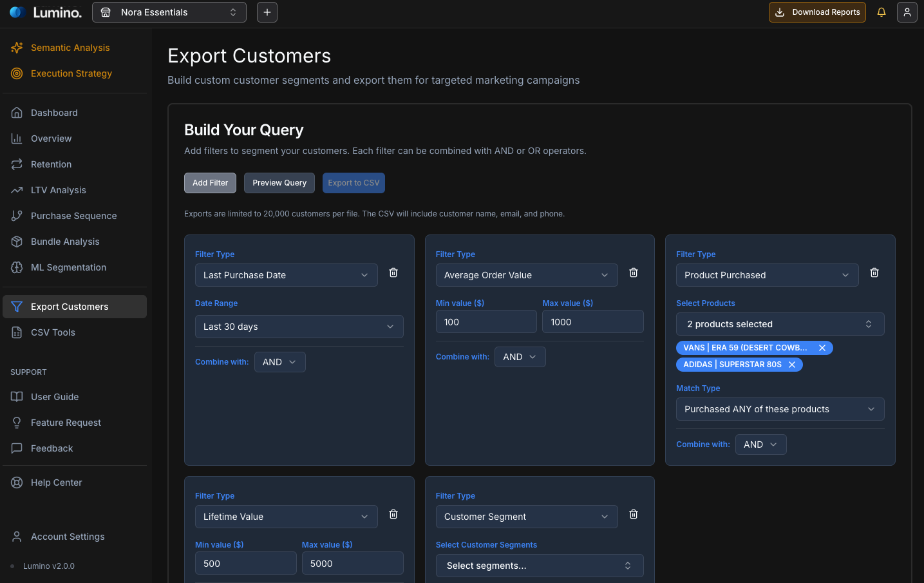Open the Help Center page
The width and height of the screenshot is (924, 583).
(56, 483)
